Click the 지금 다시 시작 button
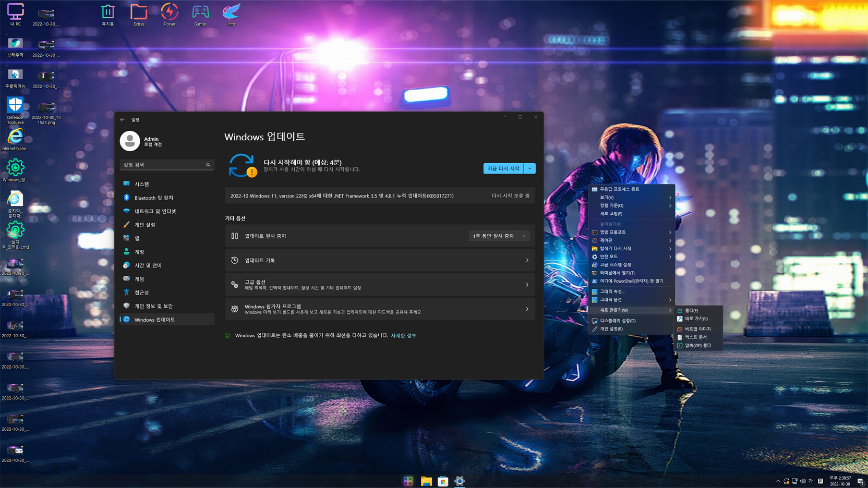Image resolution: width=868 pixels, height=488 pixels. click(x=503, y=168)
